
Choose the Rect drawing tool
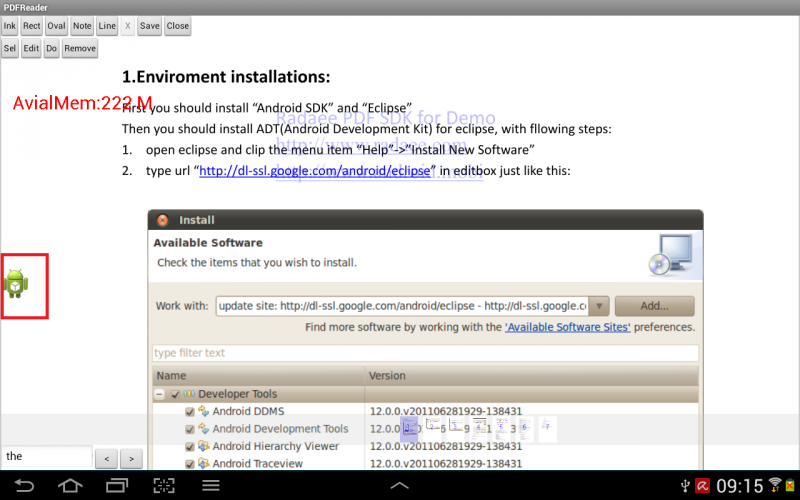(x=32, y=26)
